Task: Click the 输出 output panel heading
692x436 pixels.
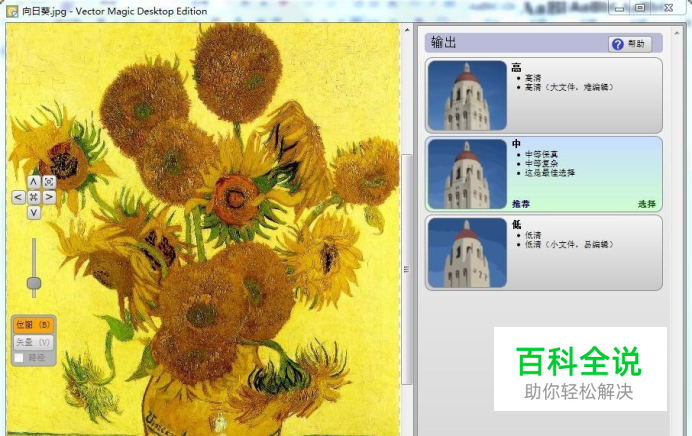Action: click(444, 42)
